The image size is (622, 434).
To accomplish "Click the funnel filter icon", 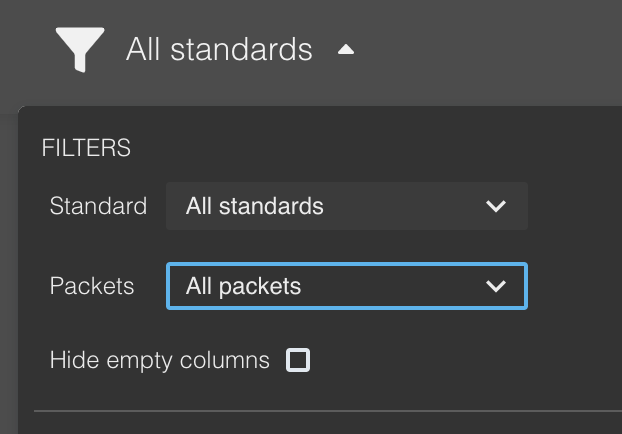I will click(80, 50).
